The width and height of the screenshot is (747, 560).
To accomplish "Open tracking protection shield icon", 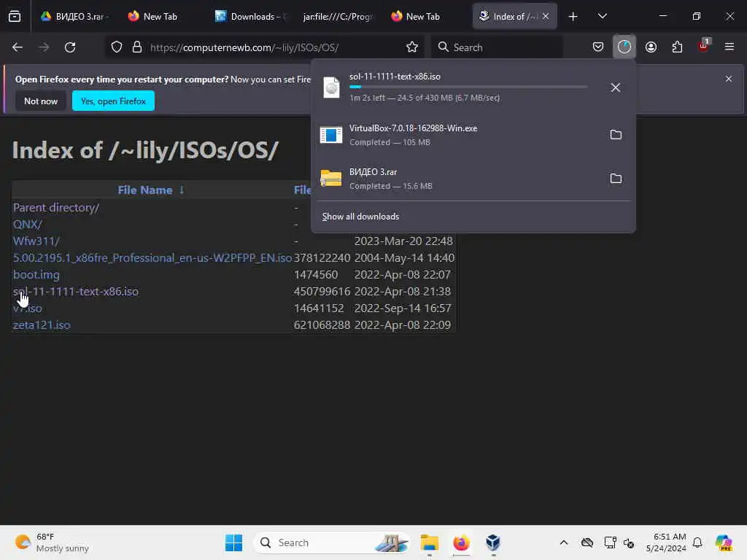I will 117,47.
